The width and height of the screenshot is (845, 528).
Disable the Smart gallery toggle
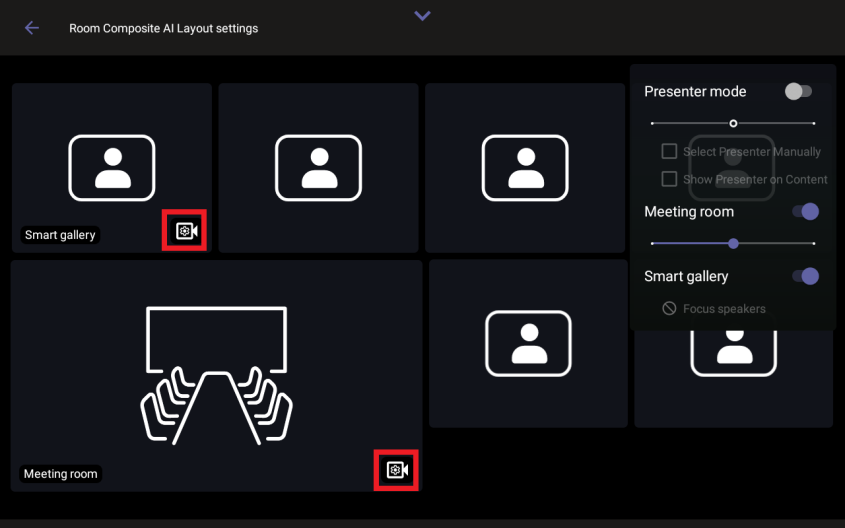[805, 276]
